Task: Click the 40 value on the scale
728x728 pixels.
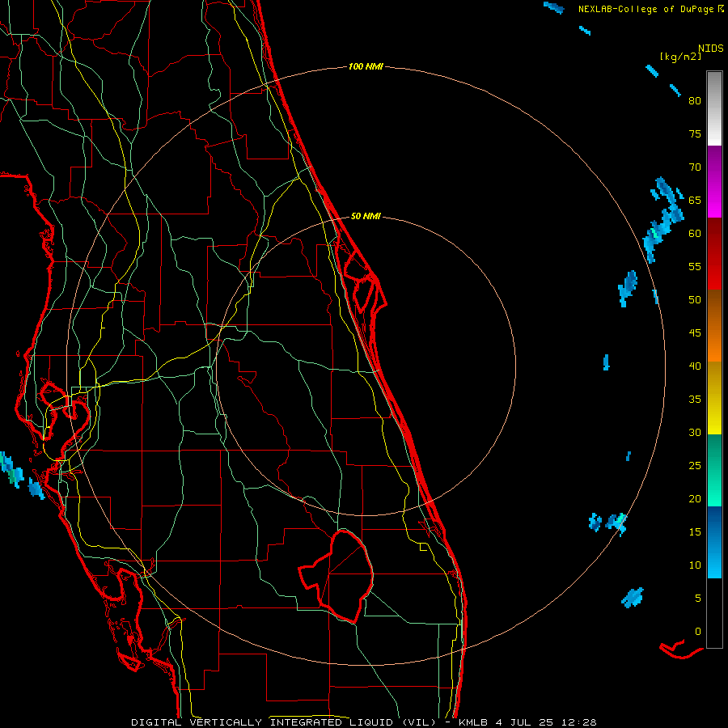Action: (695, 366)
